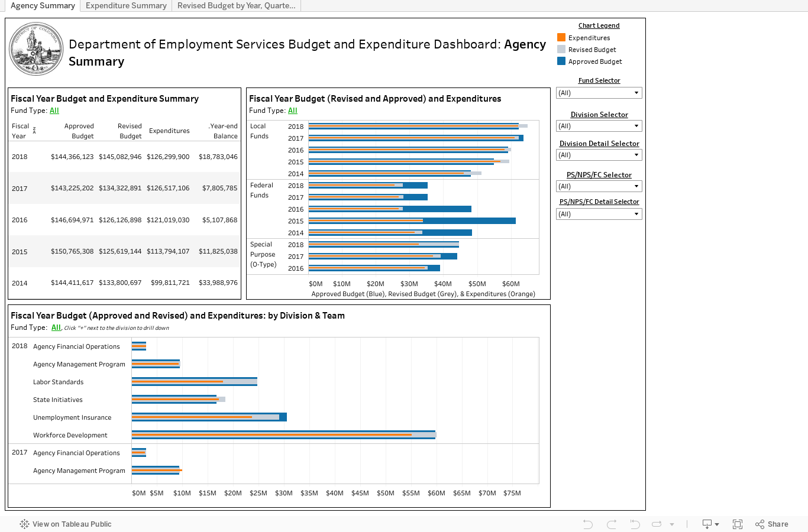808x532 pixels.
Task: Click the Share button
Action: tap(772, 524)
